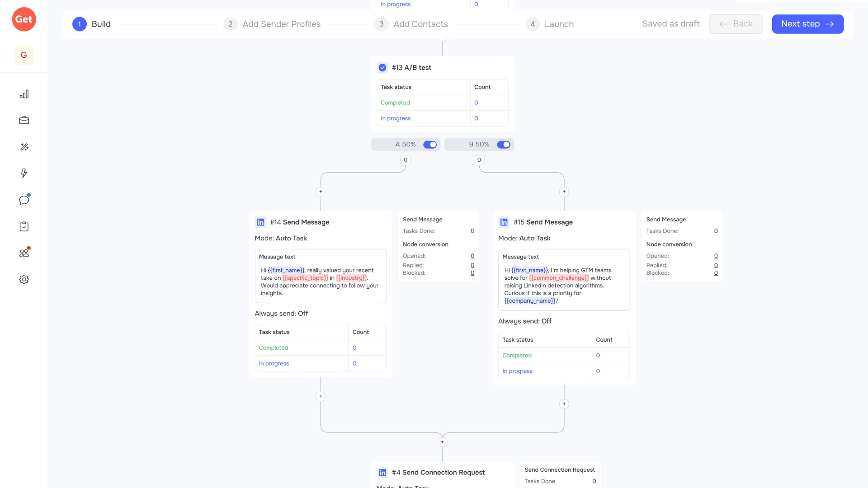Go to Add Sender Profiles step
The width and height of the screenshot is (868, 488).
[x=272, y=24]
